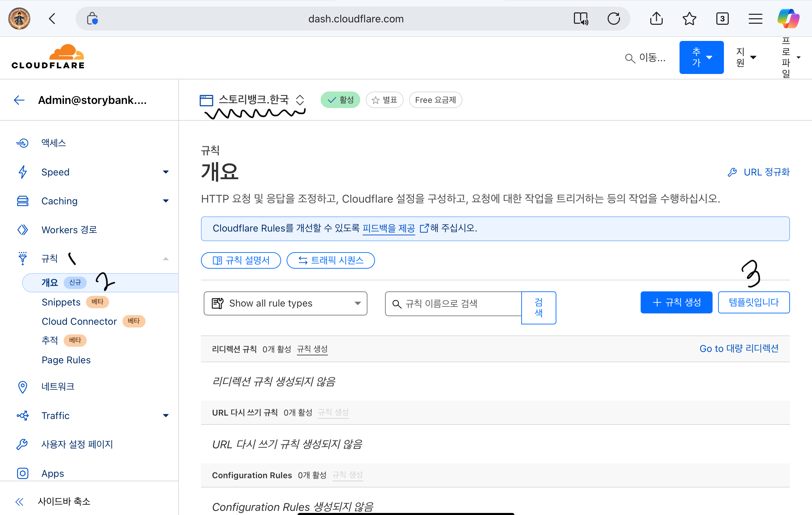
Task: Open Snippets in the sidebar
Action: pyautogui.click(x=61, y=302)
